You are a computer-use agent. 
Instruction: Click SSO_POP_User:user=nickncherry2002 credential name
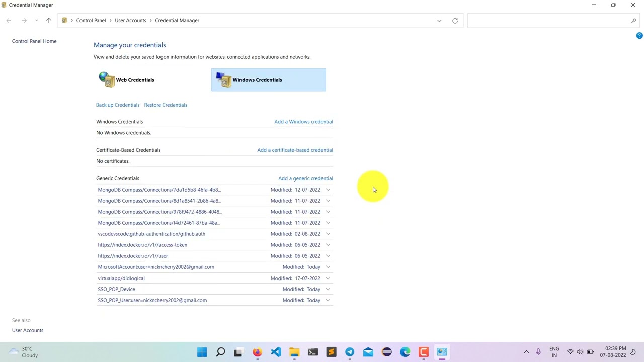[152, 300]
